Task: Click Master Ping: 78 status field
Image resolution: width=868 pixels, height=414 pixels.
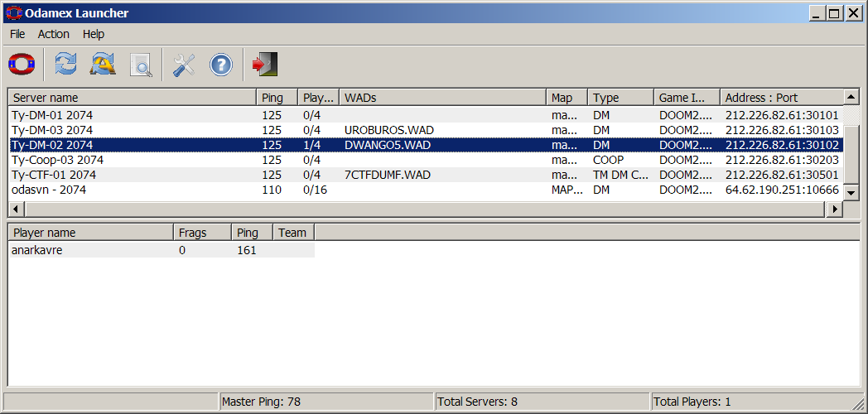Action: pos(326,402)
